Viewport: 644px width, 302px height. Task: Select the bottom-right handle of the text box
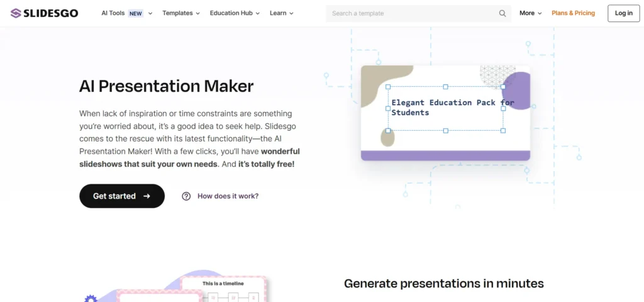503,131
